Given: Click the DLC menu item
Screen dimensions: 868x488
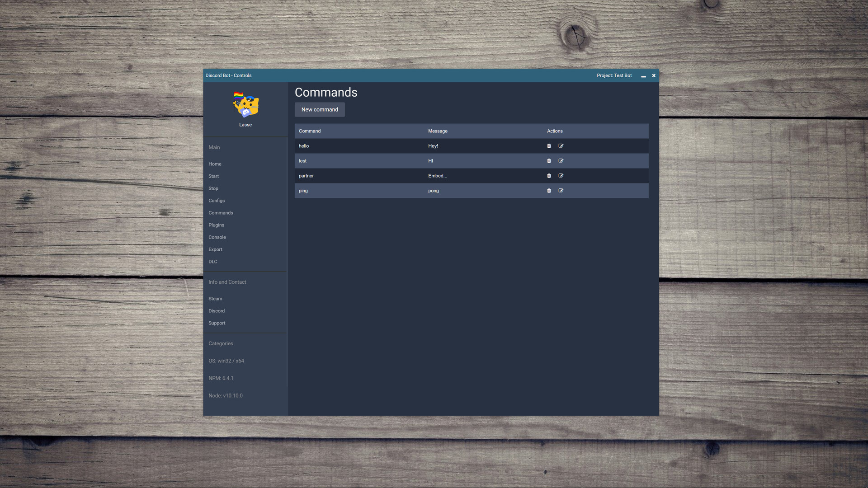Looking at the screenshot, I should [x=213, y=262].
